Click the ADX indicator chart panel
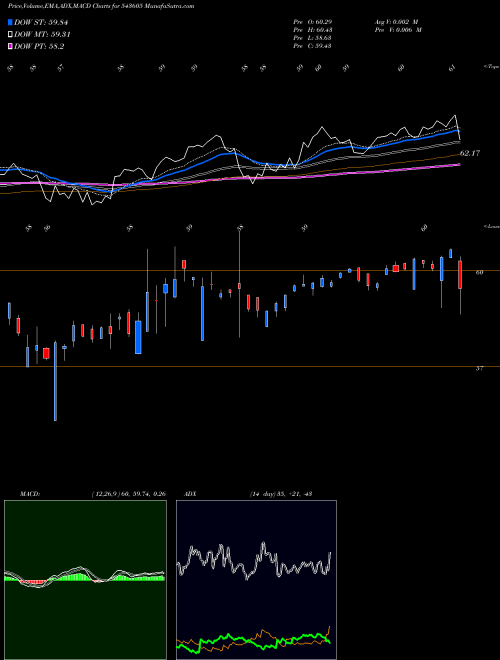Viewport: 500px width, 660px height. tap(256, 580)
